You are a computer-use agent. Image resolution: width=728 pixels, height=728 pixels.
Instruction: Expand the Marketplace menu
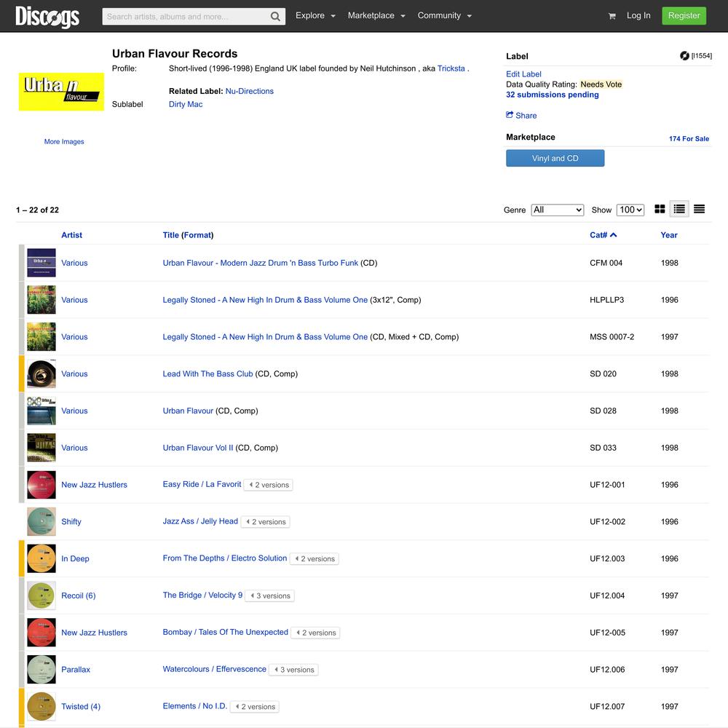click(376, 16)
